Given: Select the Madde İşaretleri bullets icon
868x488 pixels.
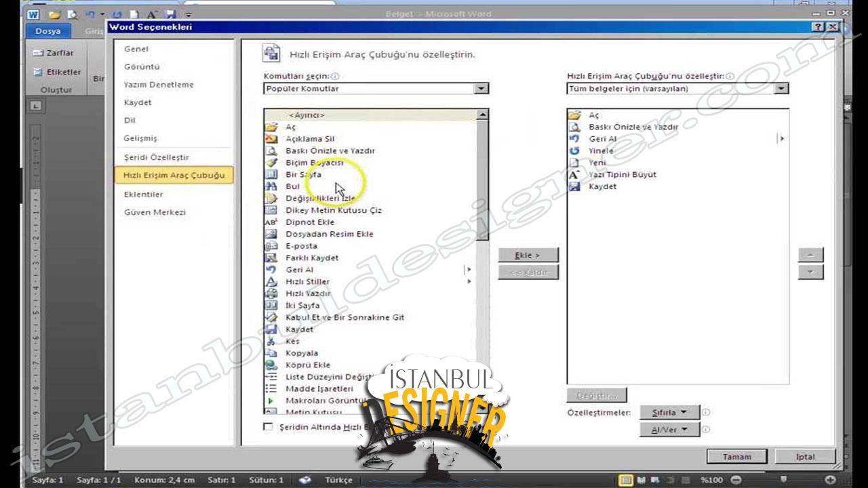Looking at the screenshot, I should click(271, 388).
